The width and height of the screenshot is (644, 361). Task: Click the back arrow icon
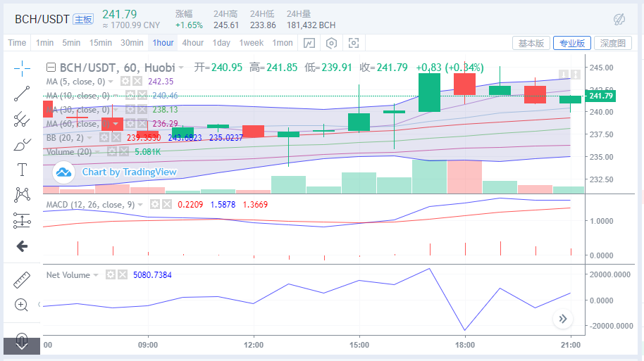click(x=22, y=246)
